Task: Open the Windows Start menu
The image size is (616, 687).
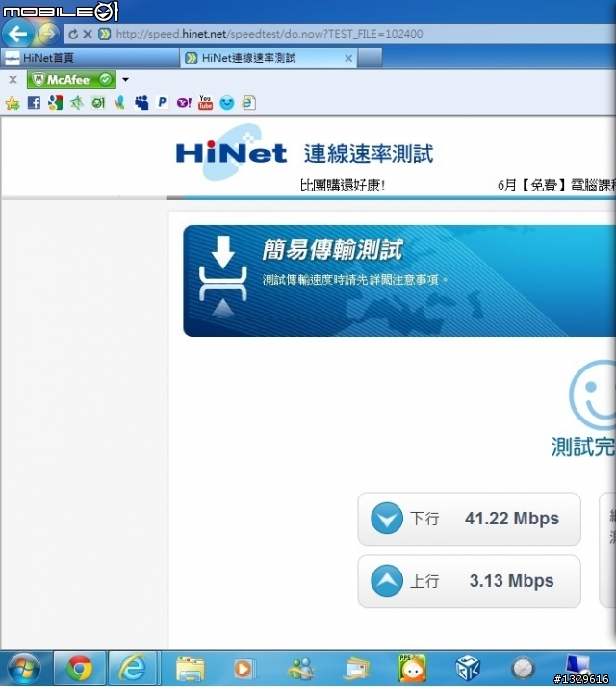Action: point(23,669)
